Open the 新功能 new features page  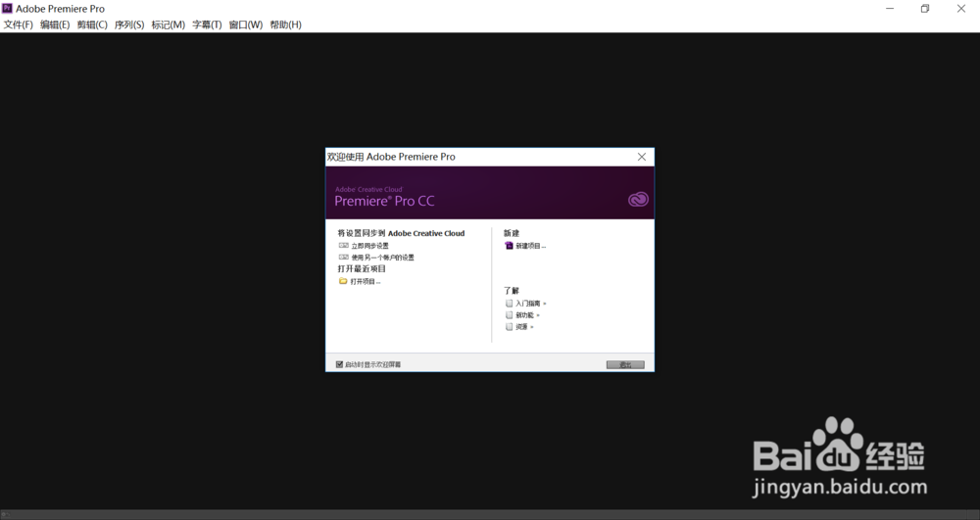pyautogui.click(x=527, y=315)
